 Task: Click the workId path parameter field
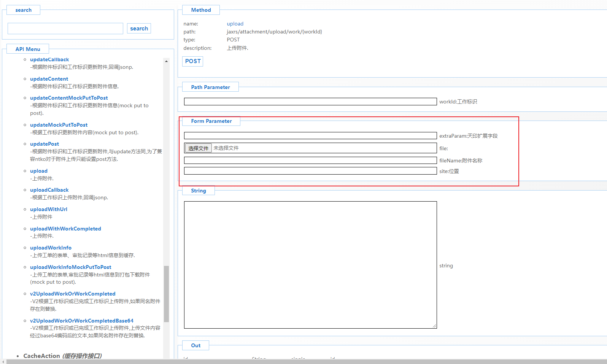coord(310,102)
